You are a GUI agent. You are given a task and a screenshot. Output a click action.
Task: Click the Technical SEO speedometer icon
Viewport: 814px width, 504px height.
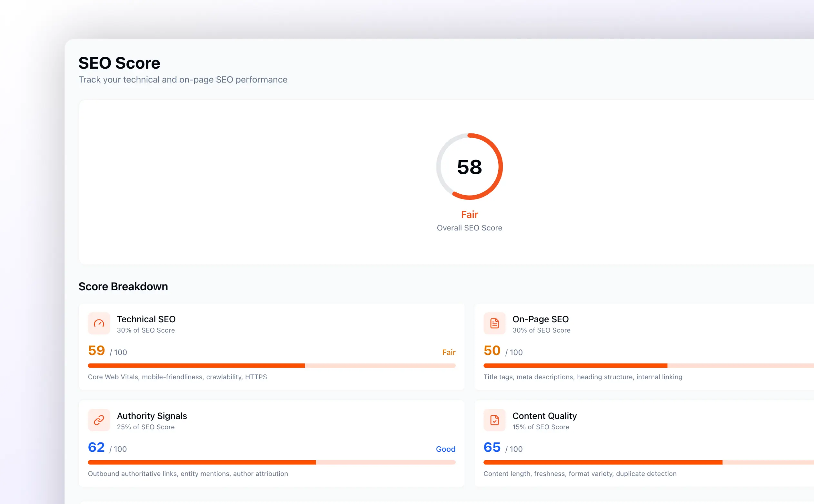coord(99,323)
